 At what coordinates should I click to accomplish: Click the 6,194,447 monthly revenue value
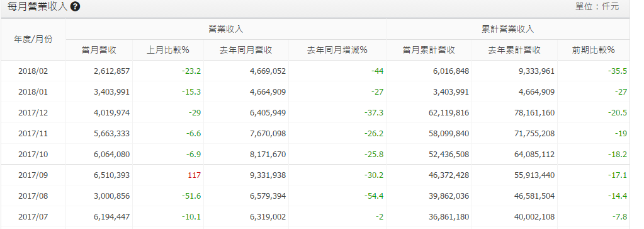[111, 216]
